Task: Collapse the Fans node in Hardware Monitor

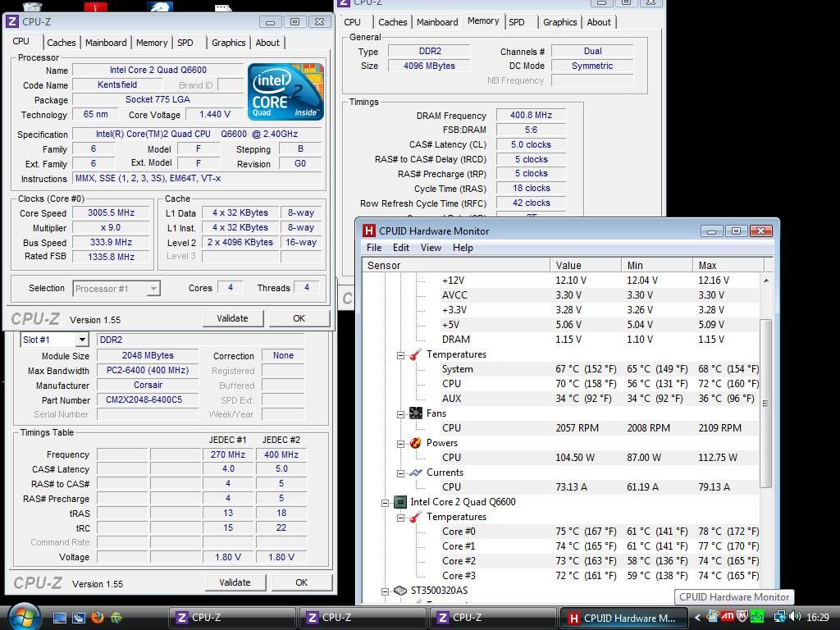Action: [400, 414]
